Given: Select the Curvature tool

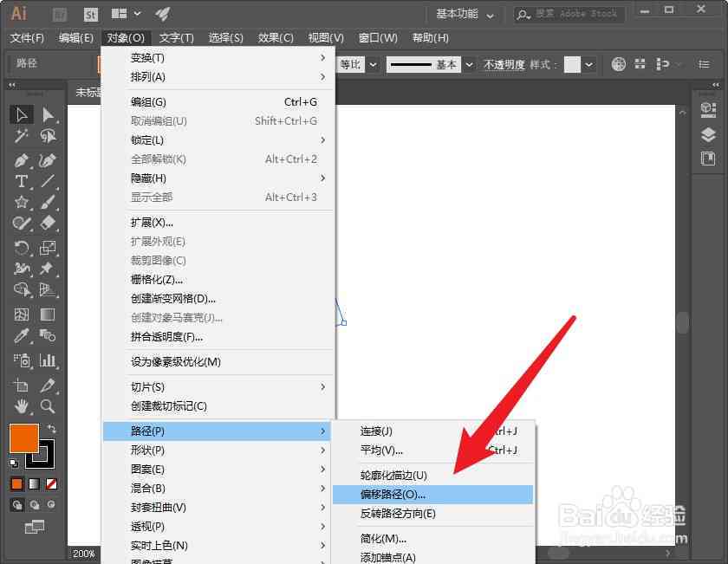Looking at the screenshot, I should click(x=48, y=160).
